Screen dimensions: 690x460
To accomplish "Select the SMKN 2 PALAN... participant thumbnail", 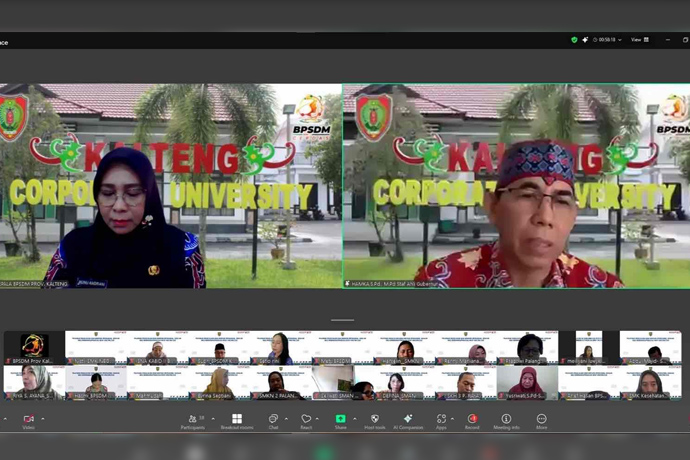I will [x=281, y=383].
